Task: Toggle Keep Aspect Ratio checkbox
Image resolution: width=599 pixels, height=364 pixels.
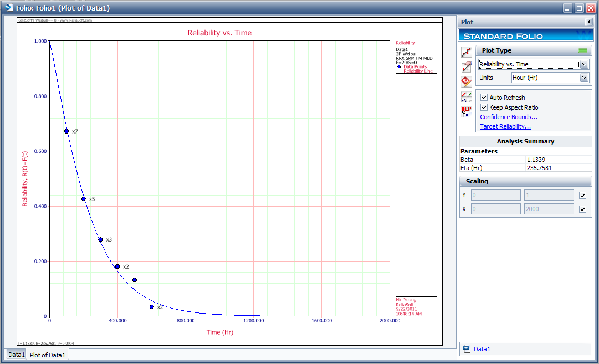Action: point(484,107)
